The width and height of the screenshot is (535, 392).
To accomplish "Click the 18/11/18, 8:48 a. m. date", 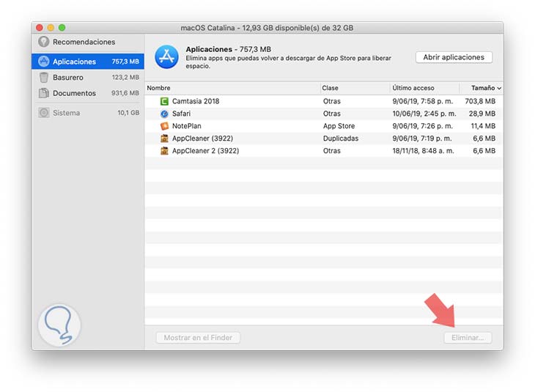I will 423,150.
